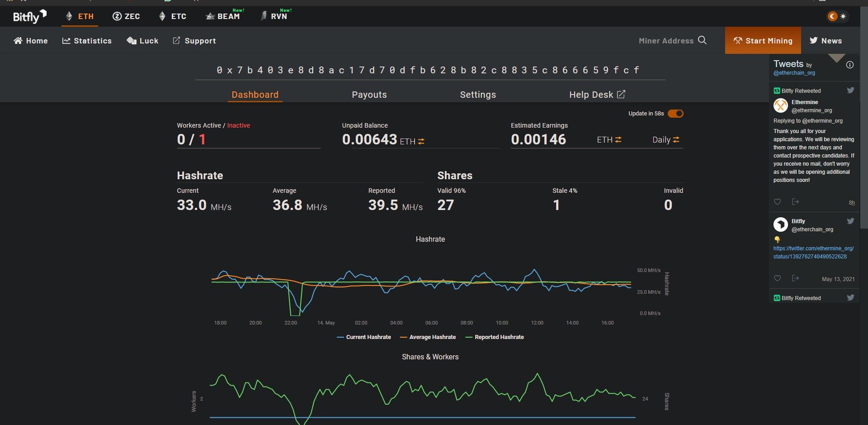Open the @ethermine_org reply mention link
The height and width of the screenshot is (425, 868).
pyautogui.click(x=822, y=121)
